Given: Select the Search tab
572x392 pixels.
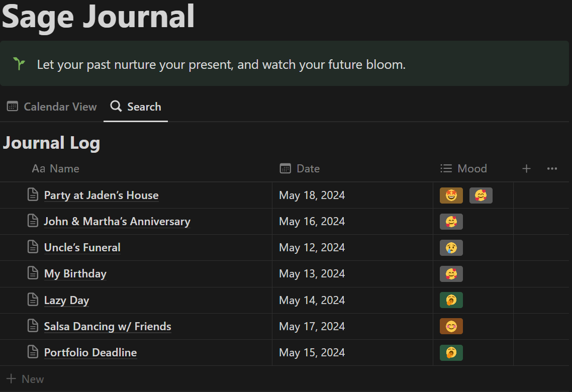Looking at the screenshot, I should (136, 107).
